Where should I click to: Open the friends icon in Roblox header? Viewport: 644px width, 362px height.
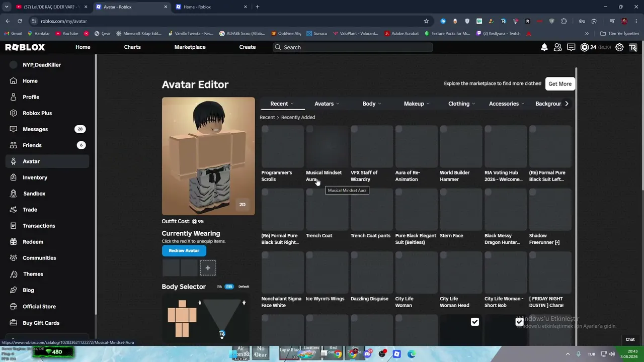[x=557, y=47]
